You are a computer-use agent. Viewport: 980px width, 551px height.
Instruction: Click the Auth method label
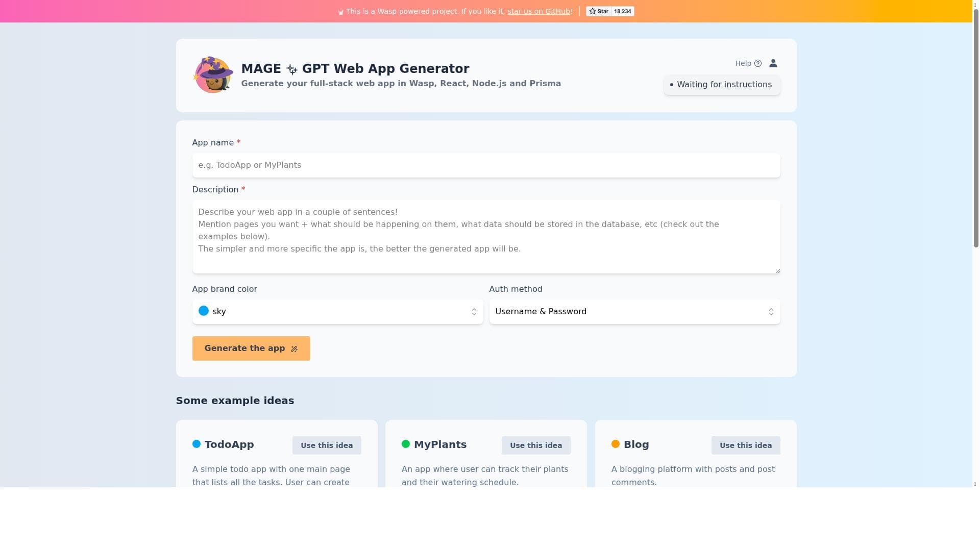click(x=516, y=289)
